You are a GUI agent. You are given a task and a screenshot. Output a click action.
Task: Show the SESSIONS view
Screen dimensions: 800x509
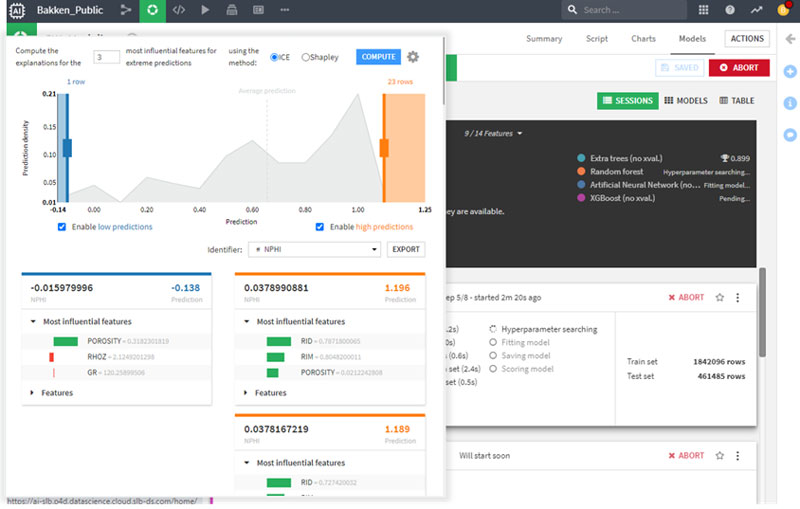[x=628, y=100]
